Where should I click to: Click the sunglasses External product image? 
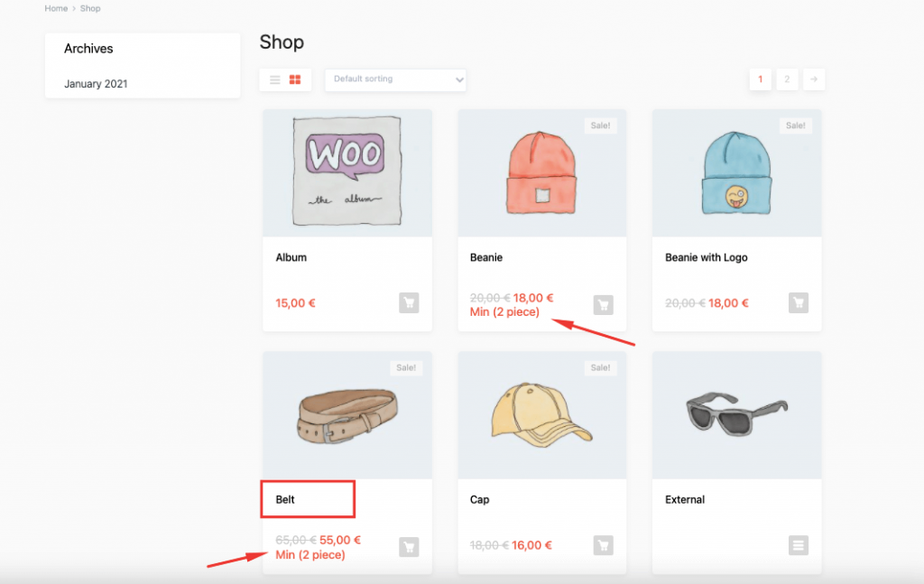pyautogui.click(x=736, y=415)
